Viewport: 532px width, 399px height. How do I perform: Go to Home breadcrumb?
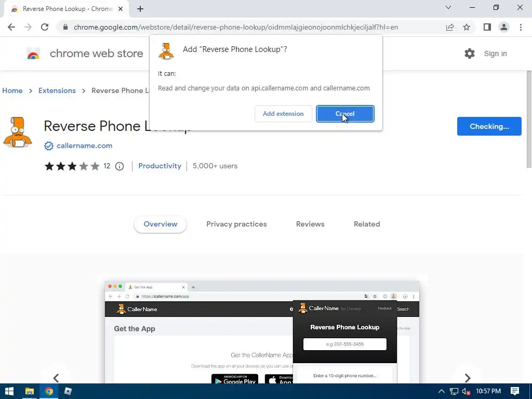pyautogui.click(x=12, y=90)
